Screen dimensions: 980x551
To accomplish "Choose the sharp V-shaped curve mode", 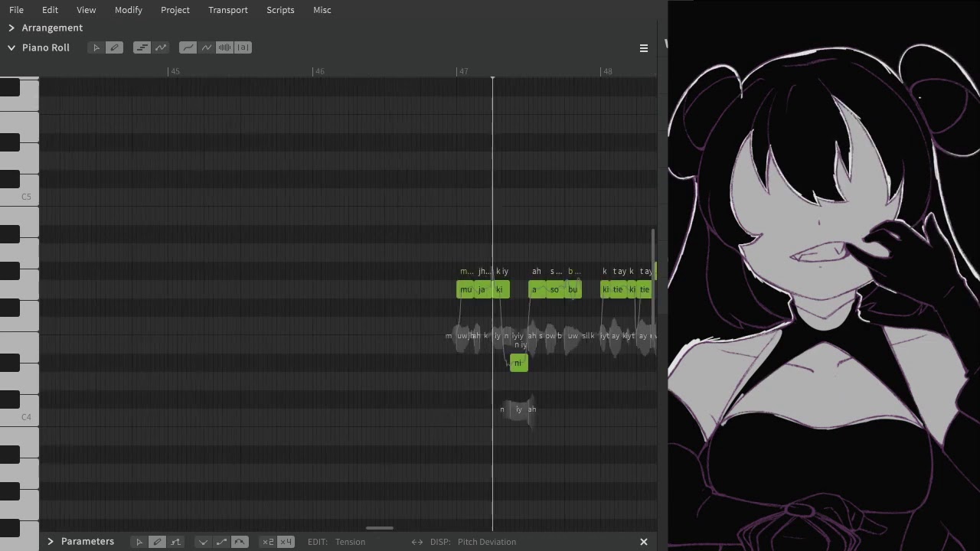I will pyautogui.click(x=203, y=542).
